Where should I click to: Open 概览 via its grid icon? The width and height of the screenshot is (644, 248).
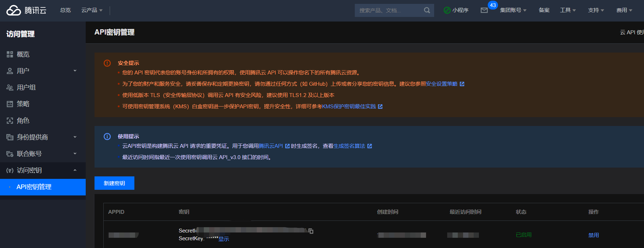pyautogui.click(x=10, y=54)
